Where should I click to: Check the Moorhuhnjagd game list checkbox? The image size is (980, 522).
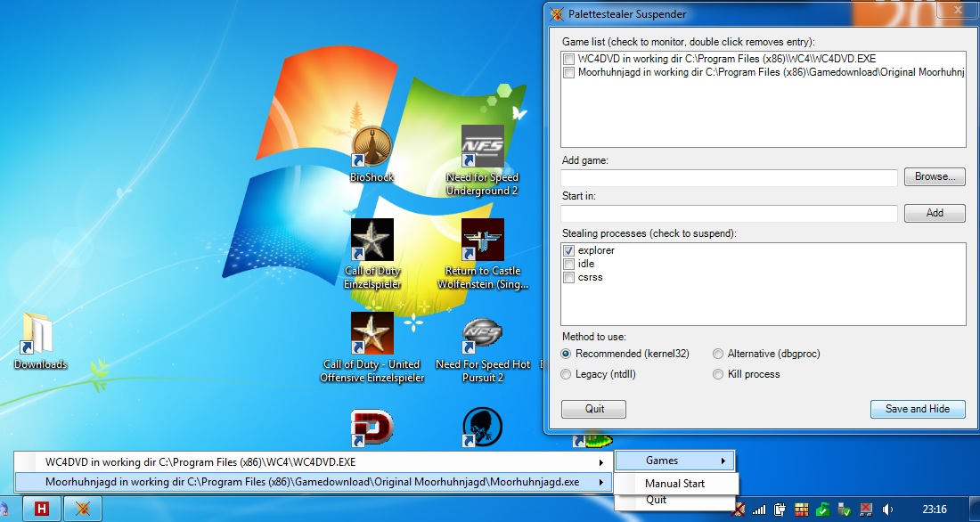[568, 73]
